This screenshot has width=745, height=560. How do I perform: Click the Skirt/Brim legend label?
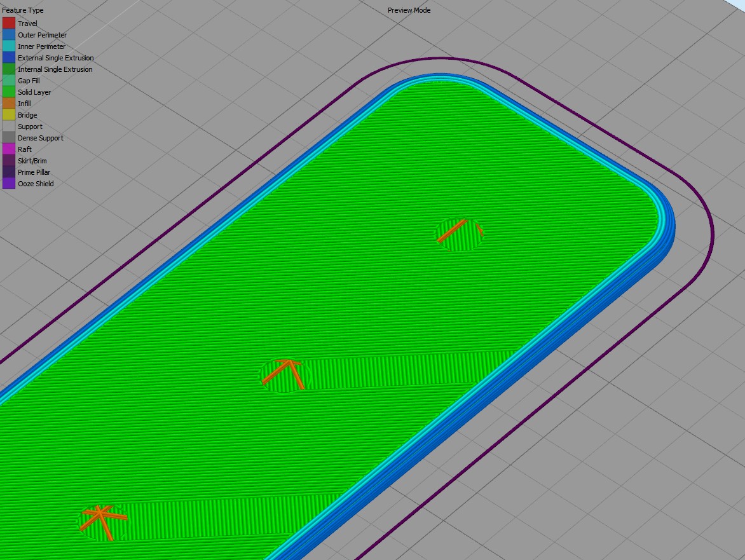pyautogui.click(x=32, y=161)
